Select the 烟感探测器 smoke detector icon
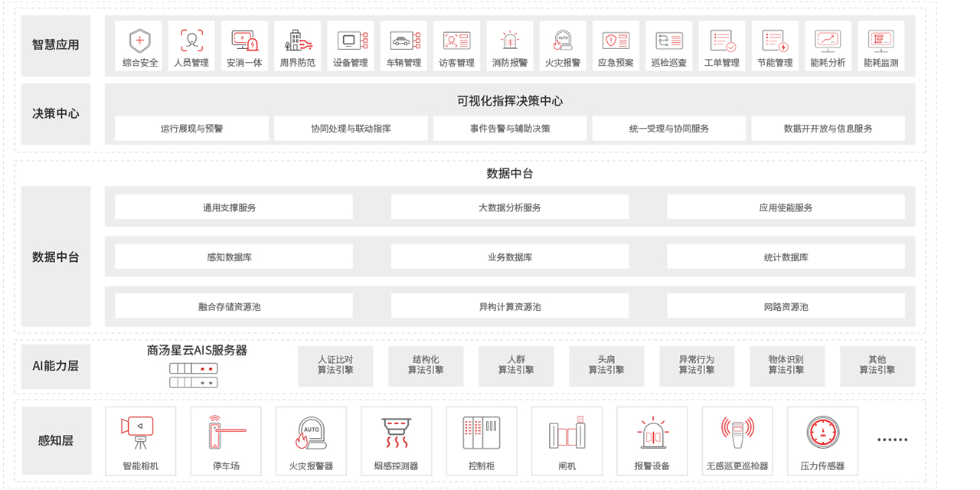 (x=396, y=433)
